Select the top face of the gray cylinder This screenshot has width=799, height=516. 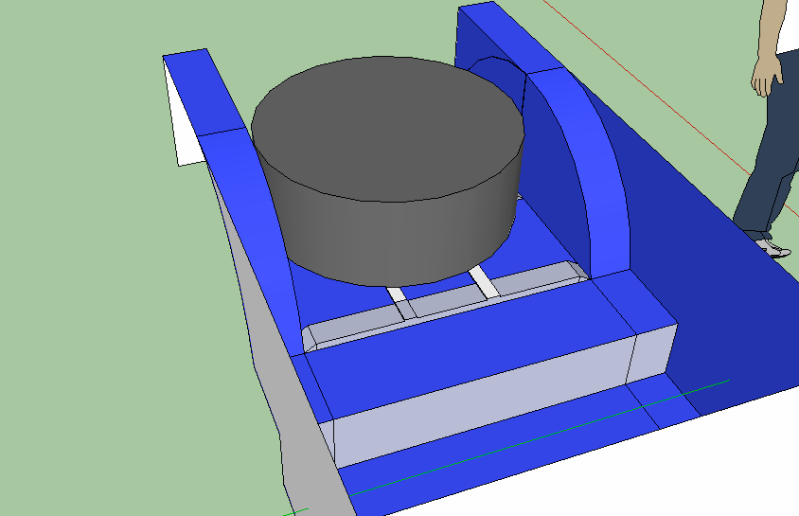(x=388, y=128)
